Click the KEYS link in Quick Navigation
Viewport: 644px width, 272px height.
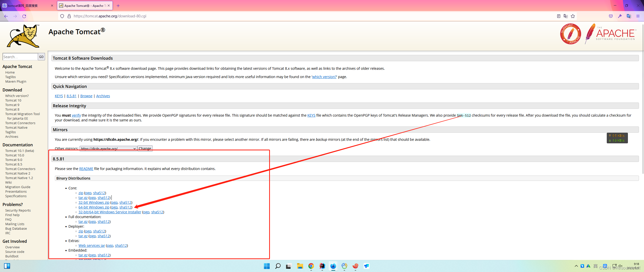pos(59,96)
